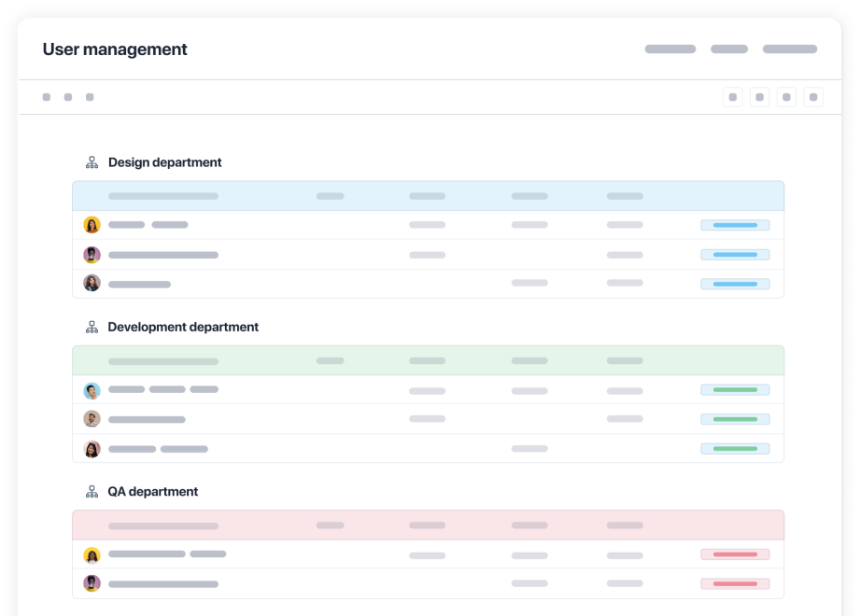Click the third small dot in the left toolbar
This screenshot has height=616, width=859.
tap(90, 97)
